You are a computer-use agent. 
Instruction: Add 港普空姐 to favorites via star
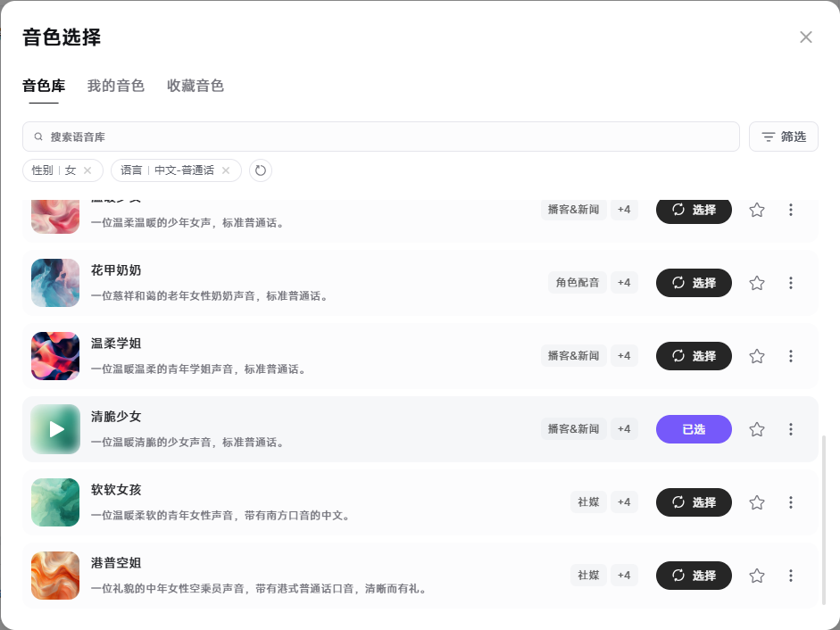757,576
